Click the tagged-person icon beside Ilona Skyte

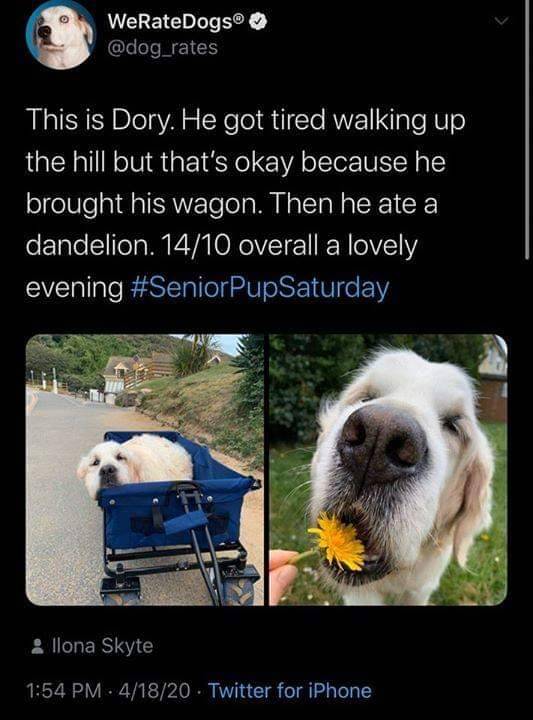click(36, 647)
